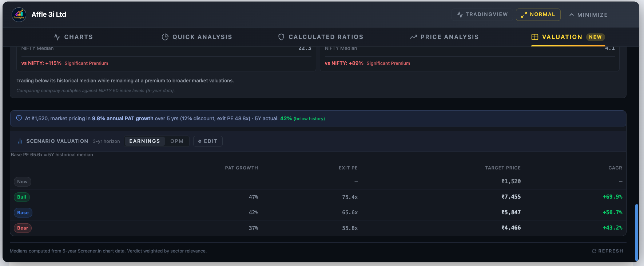Click the 'Affle 3i Ltd' title

tap(49, 14)
